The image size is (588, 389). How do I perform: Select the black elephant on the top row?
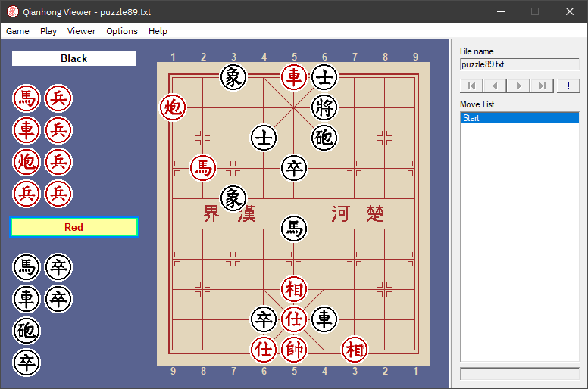(x=233, y=77)
